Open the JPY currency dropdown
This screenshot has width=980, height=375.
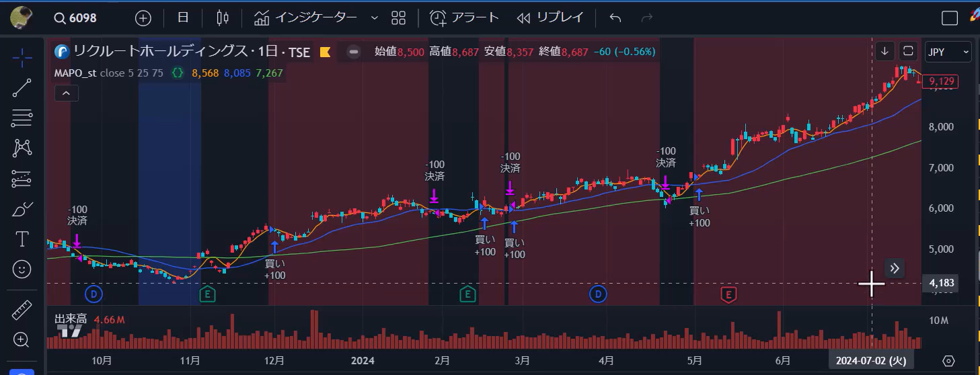(948, 51)
